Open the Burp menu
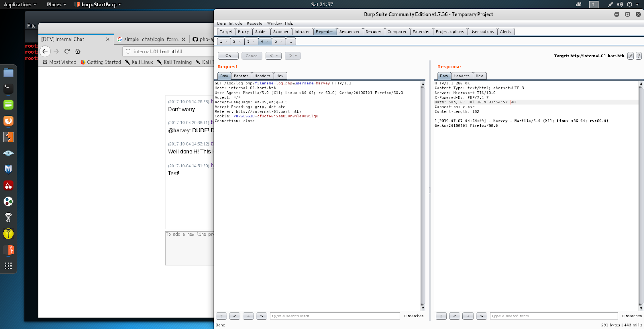 pos(221,23)
